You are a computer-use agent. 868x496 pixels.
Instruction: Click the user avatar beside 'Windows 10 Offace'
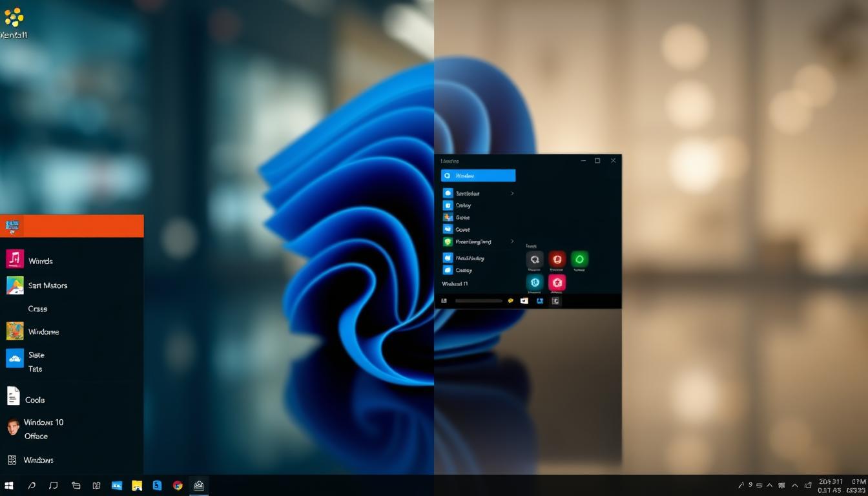[13, 428]
